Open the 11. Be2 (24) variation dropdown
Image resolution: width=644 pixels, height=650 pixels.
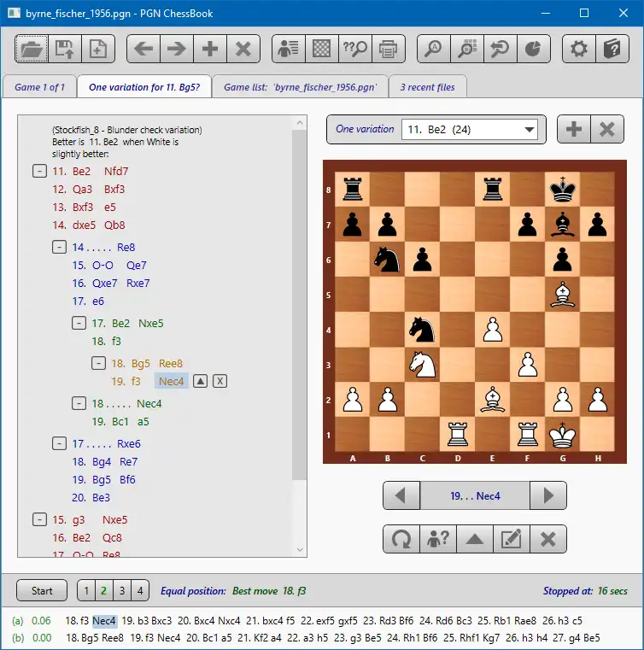469,130
